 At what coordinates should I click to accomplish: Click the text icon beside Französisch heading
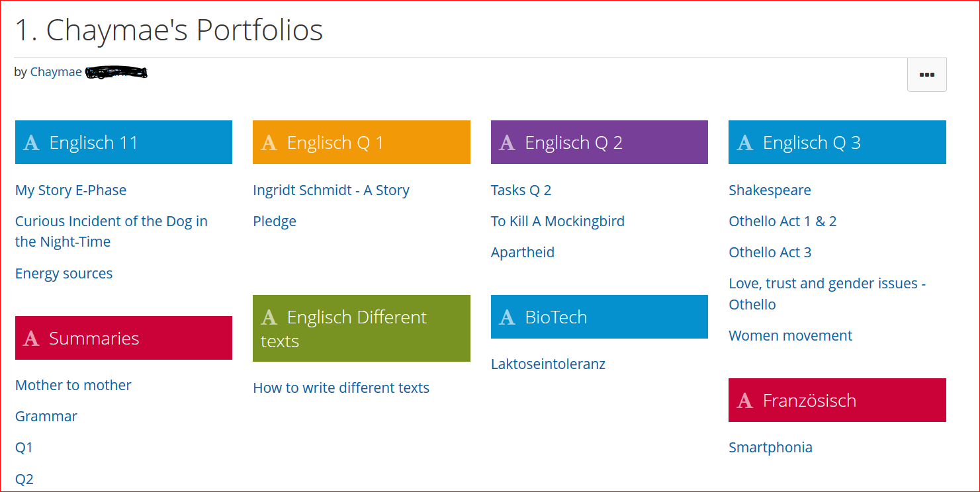click(x=745, y=401)
